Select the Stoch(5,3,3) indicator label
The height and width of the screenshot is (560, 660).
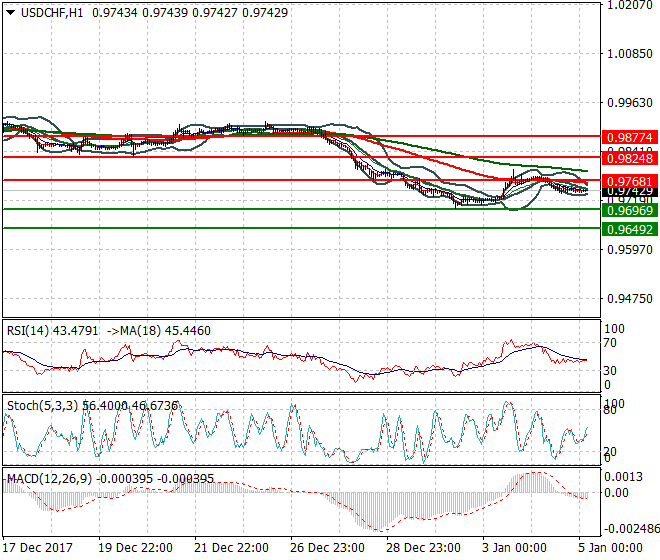point(43,406)
